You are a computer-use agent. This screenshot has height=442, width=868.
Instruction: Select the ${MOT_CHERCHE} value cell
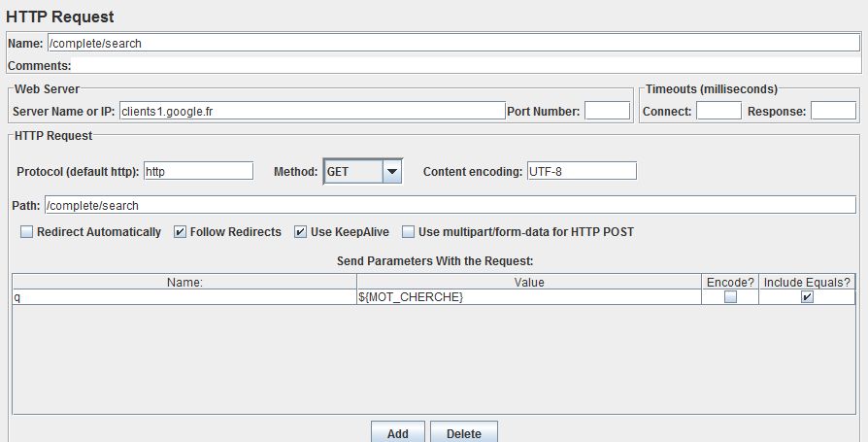click(528, 297)
